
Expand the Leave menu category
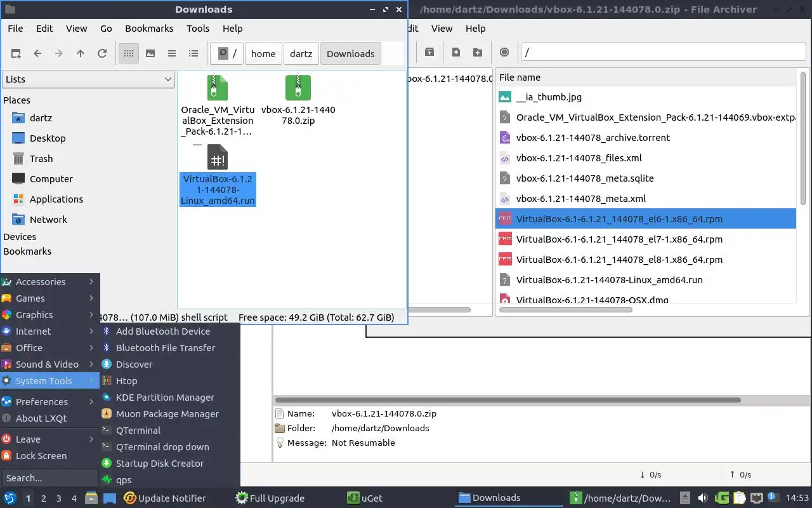pyautogui.click(x=49, y=439)
